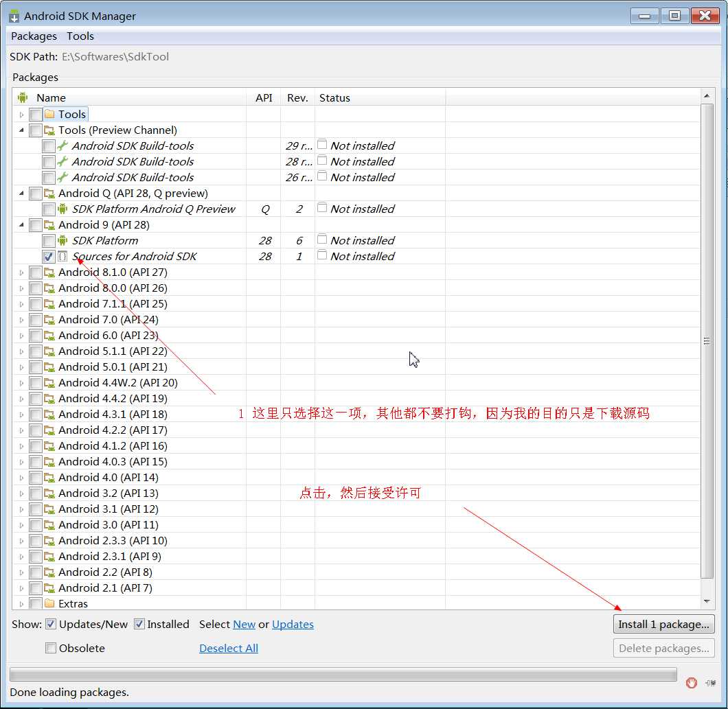728x709 pixels.
Task: Click the wrench icon for Build-tools 29
Action: [62, 146]
